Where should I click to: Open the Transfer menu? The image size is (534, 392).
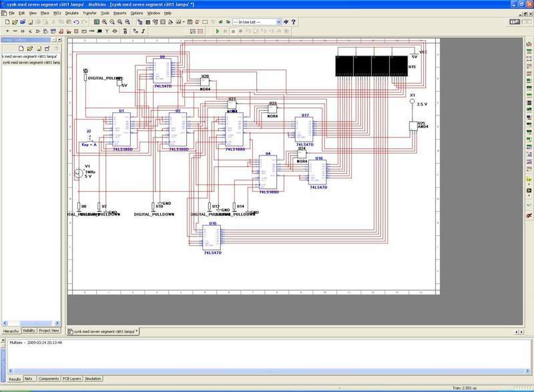(89, 13)
